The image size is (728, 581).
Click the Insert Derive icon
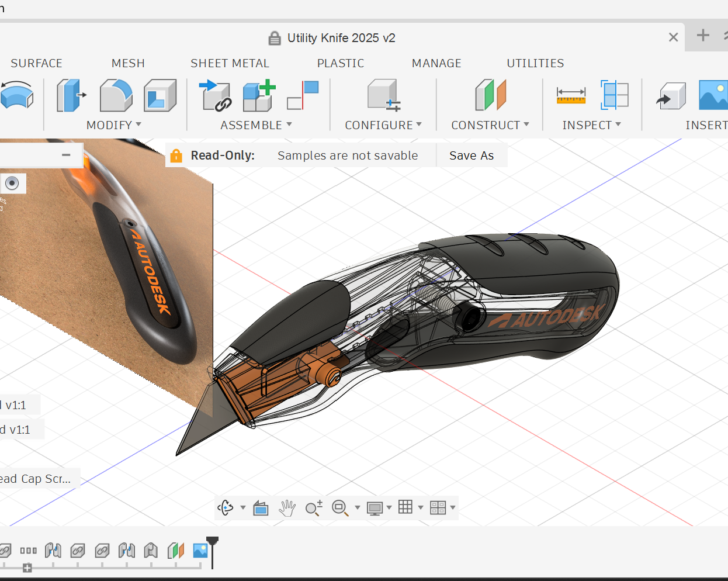pos(671,96)
